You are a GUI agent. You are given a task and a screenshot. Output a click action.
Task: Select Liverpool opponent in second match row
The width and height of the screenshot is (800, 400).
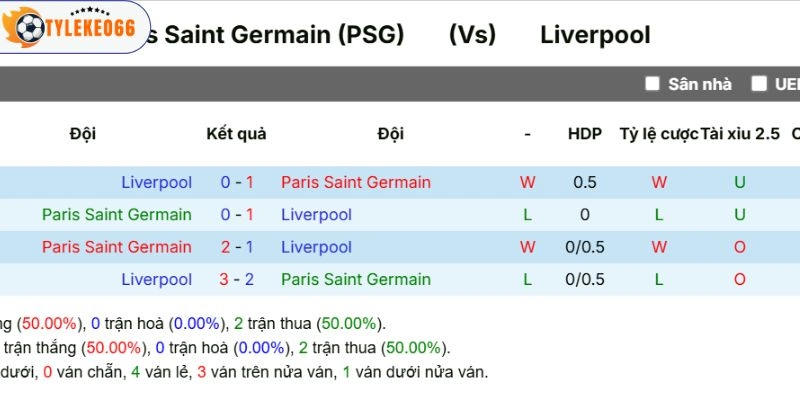316,214
